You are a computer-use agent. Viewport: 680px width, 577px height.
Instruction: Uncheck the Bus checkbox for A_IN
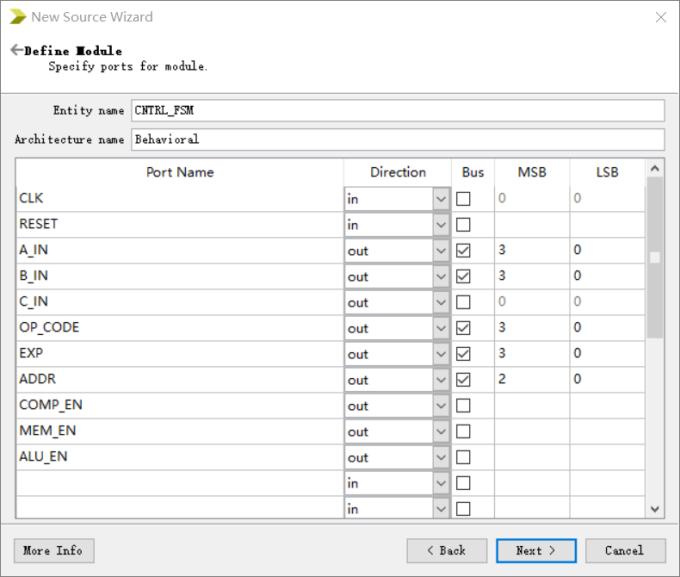pyautogui.click(x=463, y=251)
